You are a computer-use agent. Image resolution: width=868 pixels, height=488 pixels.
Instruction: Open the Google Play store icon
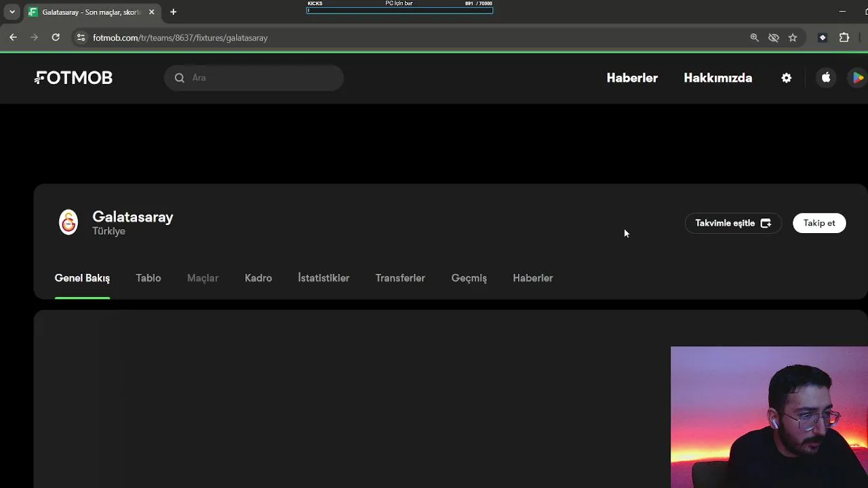pyautogui.click(x=859, y=78)
